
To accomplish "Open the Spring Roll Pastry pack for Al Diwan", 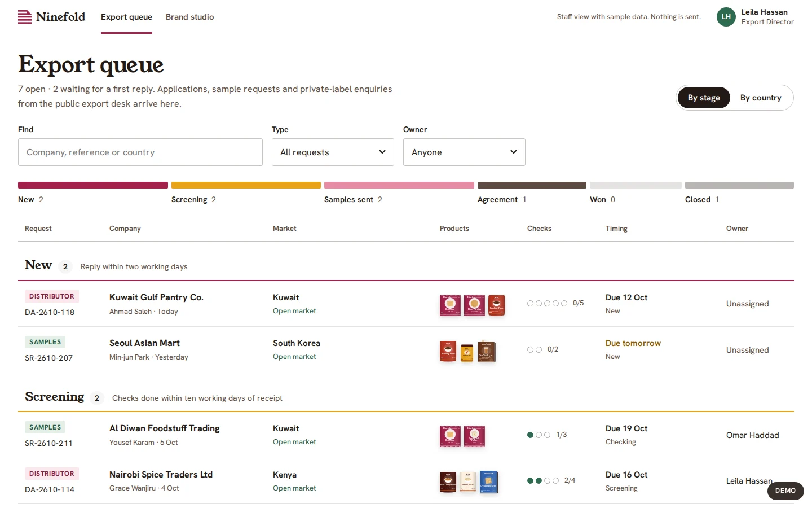I will click(474, 436).
